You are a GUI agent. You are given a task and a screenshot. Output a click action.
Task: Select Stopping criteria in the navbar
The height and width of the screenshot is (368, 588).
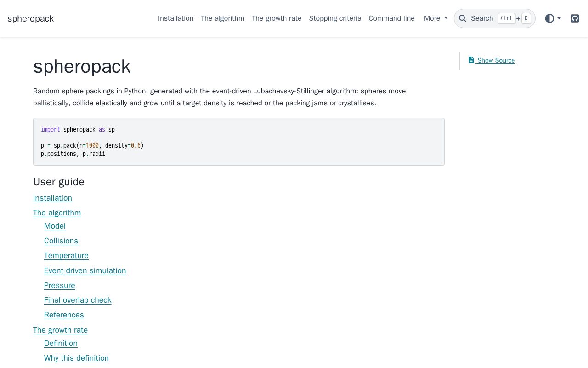click(335, 18)
